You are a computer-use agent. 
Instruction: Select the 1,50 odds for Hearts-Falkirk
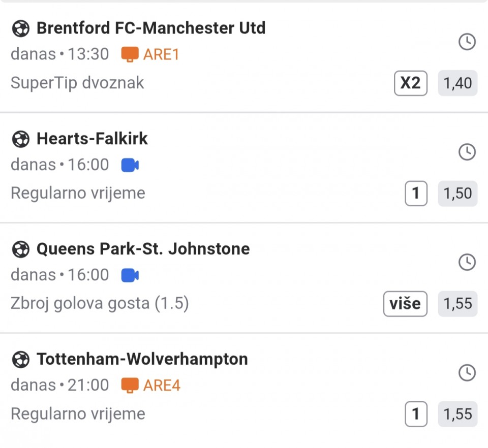(x=457, y=194)
